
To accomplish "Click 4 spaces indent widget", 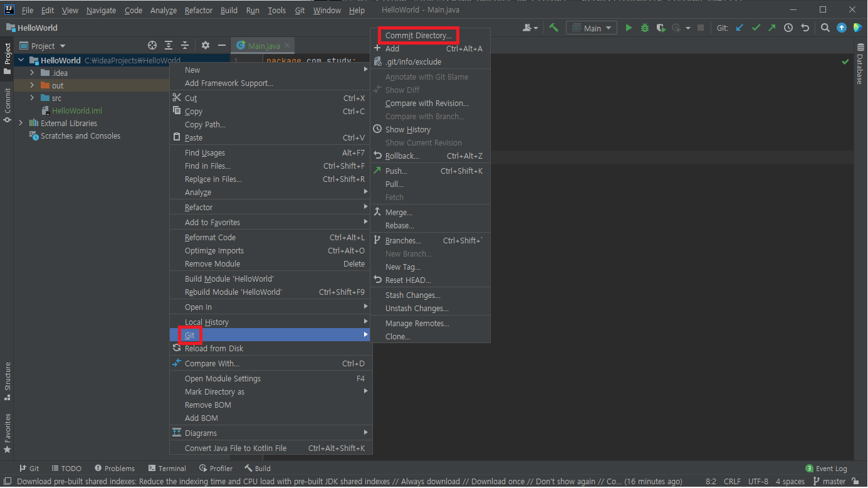I will pos(790,482).
